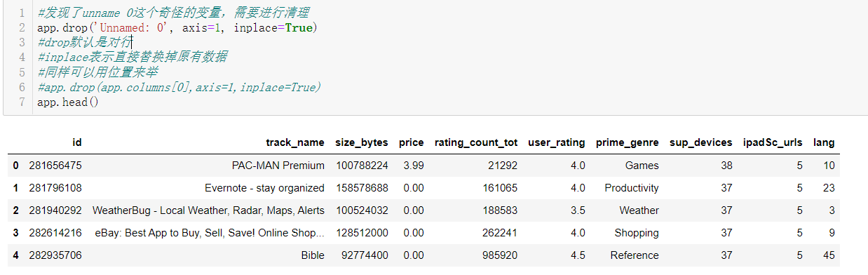Screen dimensions: 868x275
Task: Click the lang value 45
Action: (x=829, y=255)
